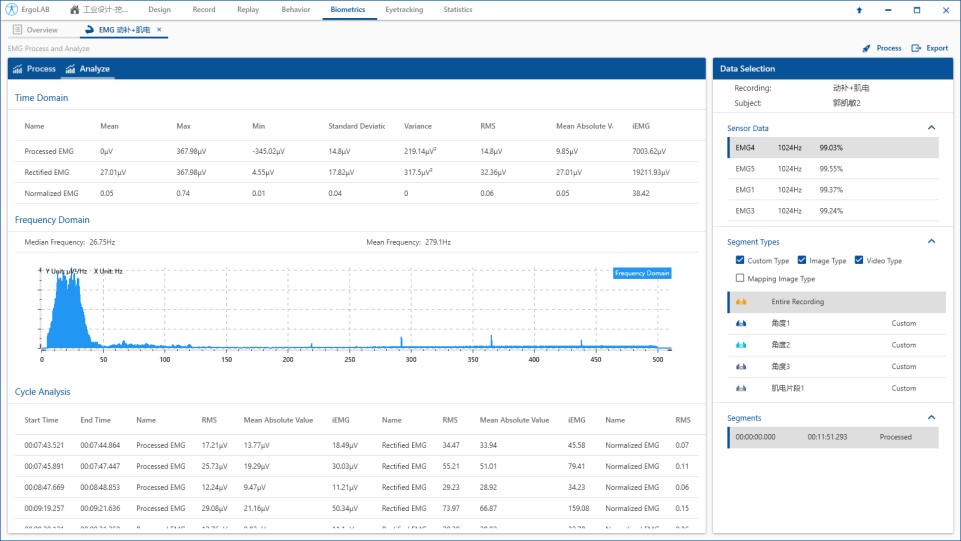Switch to the Process sub-tab
Image resolution: width=961 pixels, height=541 pixels.
(x=34, y=69)
